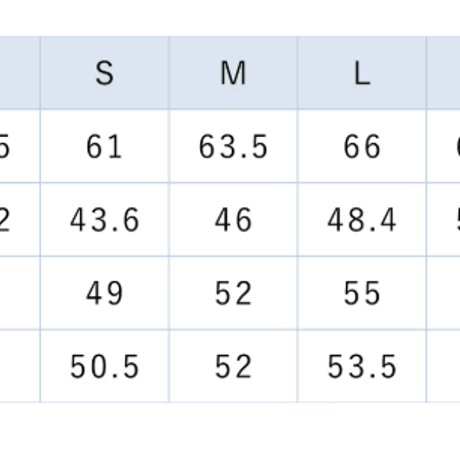460x460 pixels.
Task: Click the cell showing 50.5
Action: coord(105,366)
